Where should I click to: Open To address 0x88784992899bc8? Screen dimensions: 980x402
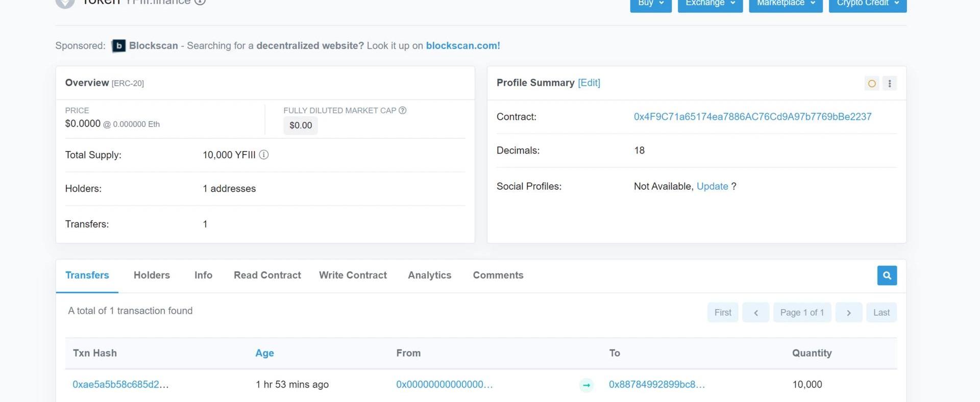[x=657, y=385]
